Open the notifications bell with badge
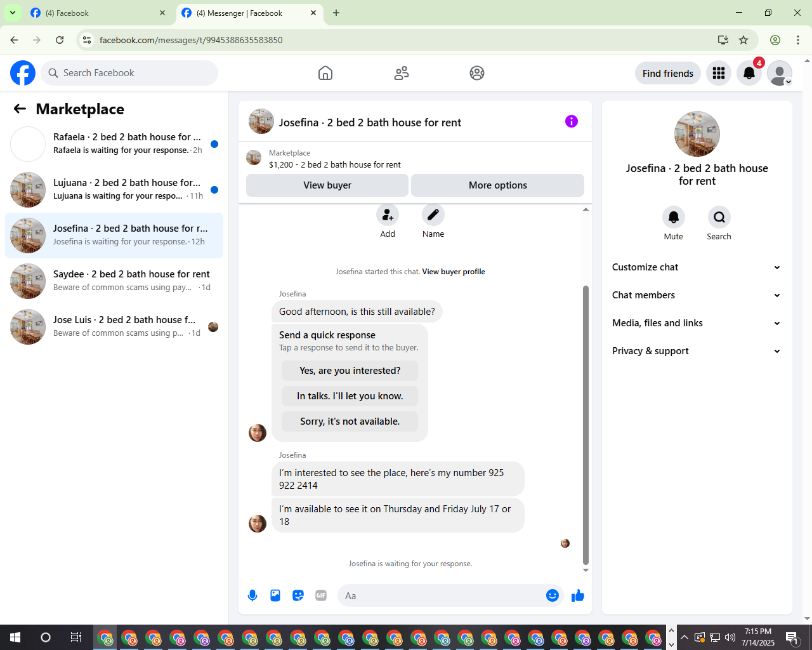This screenshot has width=812, height=650. (x=749, y=73)
